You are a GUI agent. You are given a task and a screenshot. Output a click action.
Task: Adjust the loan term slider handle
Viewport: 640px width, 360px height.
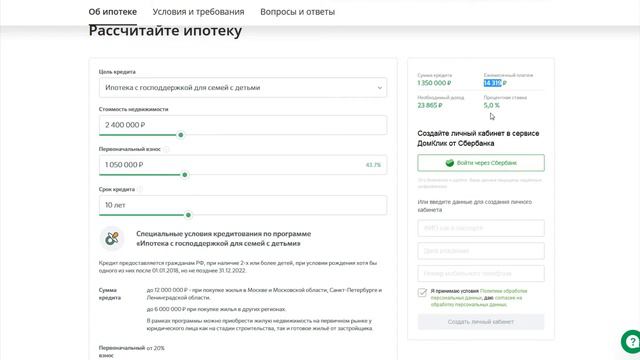click(188, 215)
